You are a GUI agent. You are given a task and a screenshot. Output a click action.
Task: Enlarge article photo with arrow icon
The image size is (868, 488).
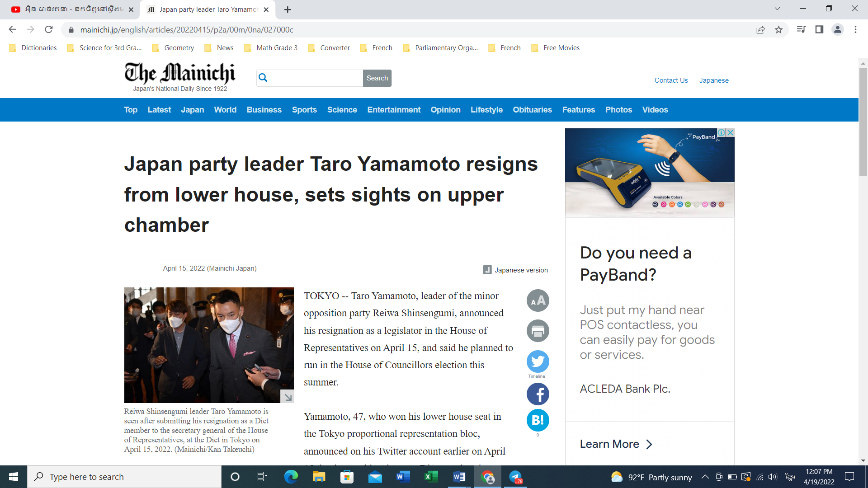click(x=287, y=396)
